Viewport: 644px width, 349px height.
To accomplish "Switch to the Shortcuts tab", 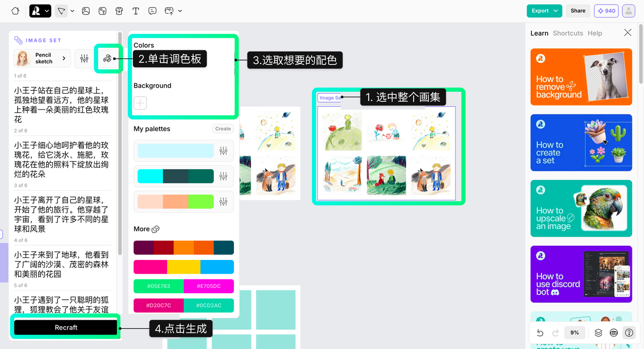I will 568,33.
